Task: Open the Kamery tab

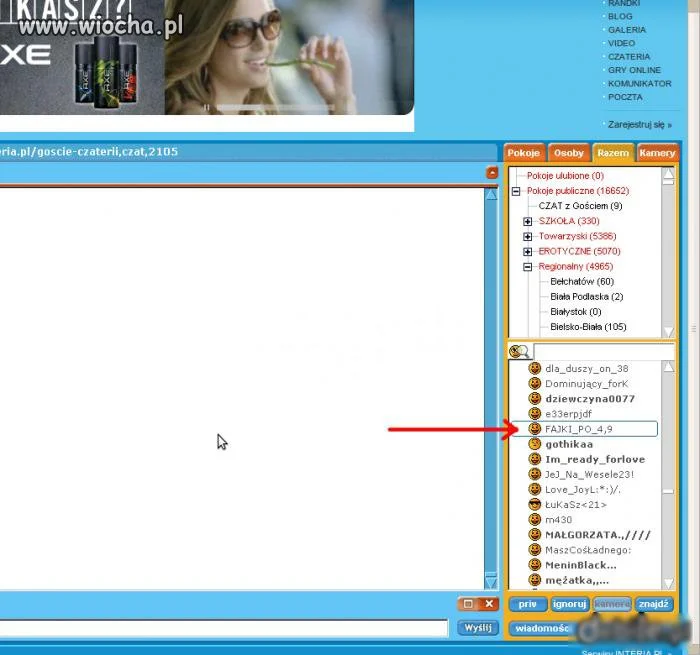Action: (657, 153)
